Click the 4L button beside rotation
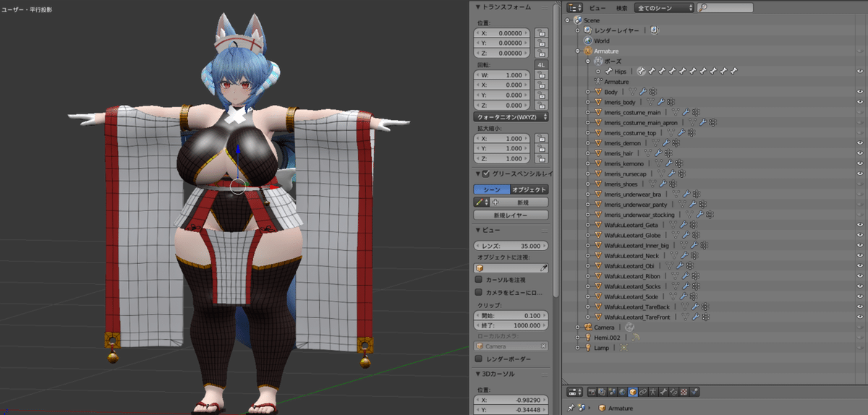The width and height of the screenshot is (868, 415). pyautogui.click(x=541, y=64)
